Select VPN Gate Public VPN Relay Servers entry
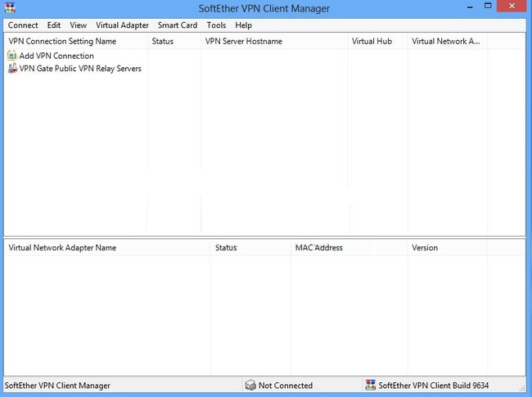This screenshot has width=532, height=397. [x=74, y=69]
